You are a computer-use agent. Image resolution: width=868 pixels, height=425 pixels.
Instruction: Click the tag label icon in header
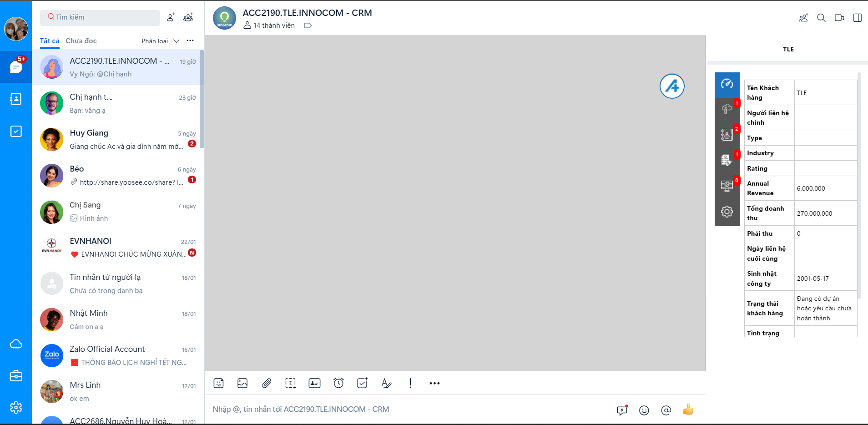[x=308, y=25]
